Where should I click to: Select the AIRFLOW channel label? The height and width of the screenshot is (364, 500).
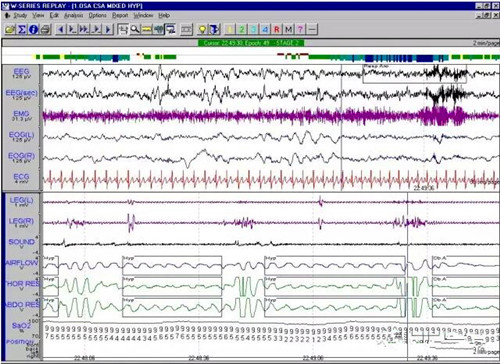(x=22, y=263)
